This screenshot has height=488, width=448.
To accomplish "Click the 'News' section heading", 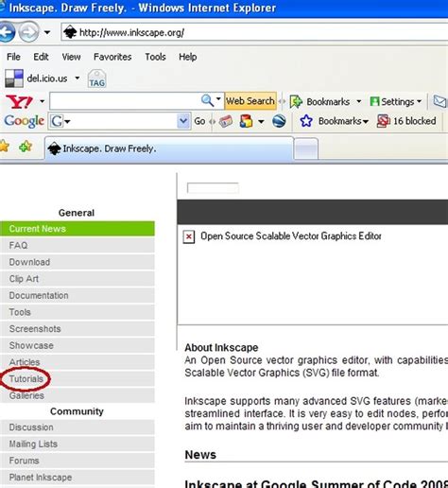I will point(200,455).
